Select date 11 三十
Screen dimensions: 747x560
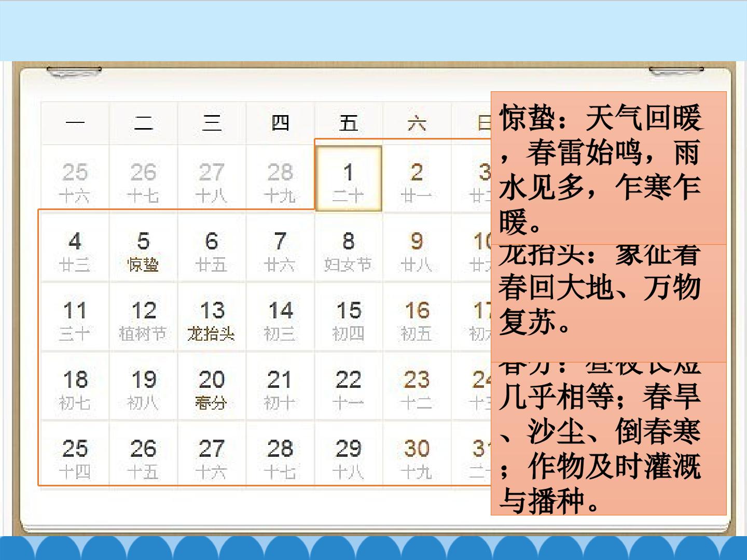coord(75,317)
